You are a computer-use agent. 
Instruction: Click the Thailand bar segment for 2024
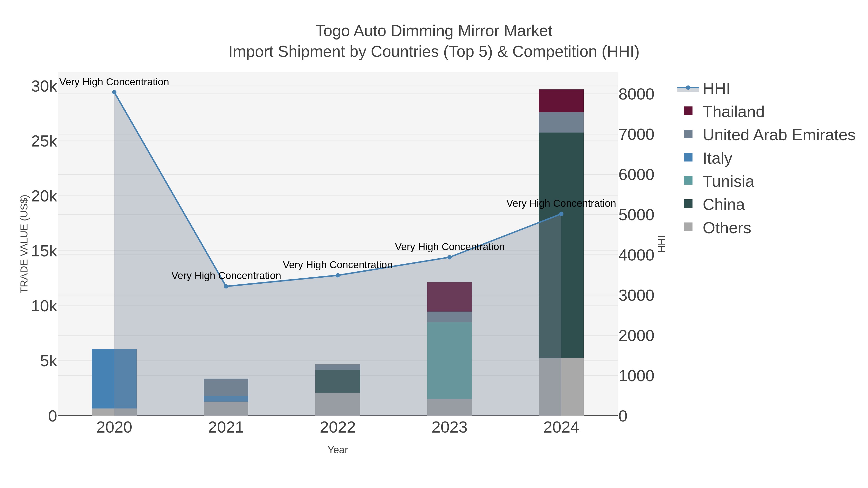click(561, 101)
